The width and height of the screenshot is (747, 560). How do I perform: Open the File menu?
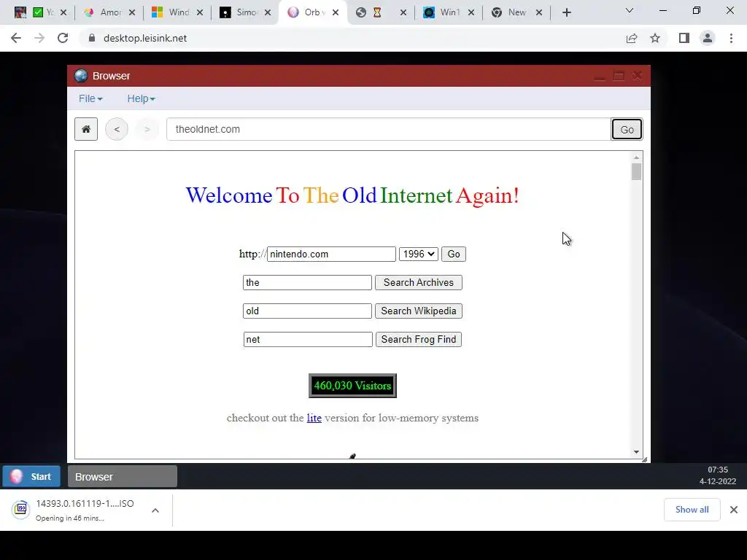[x=90, y=98]
